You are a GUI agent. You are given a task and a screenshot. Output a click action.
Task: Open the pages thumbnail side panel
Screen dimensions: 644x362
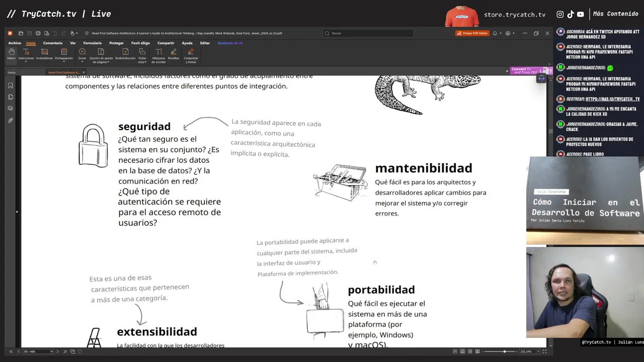point(11,97)
